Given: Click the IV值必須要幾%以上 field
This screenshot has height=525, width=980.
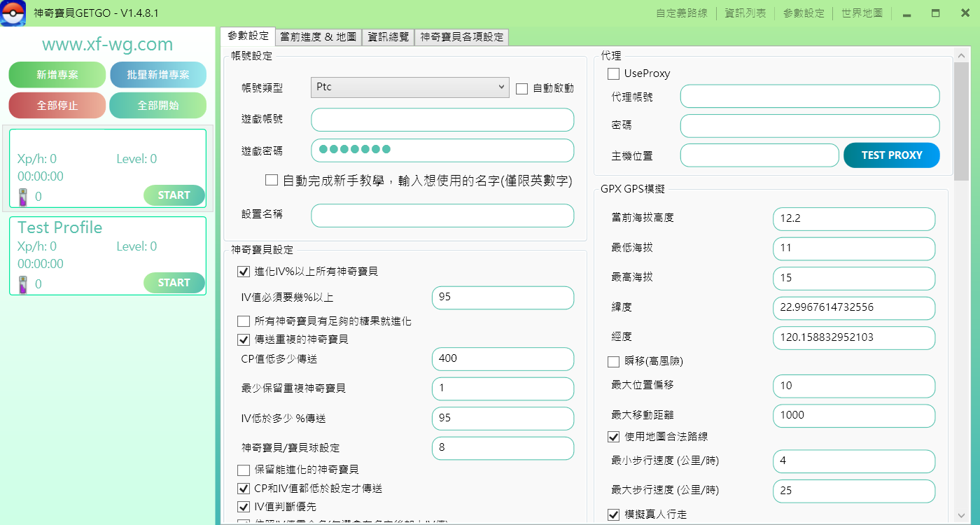Looking at the screenshot, I should point(503,297).
